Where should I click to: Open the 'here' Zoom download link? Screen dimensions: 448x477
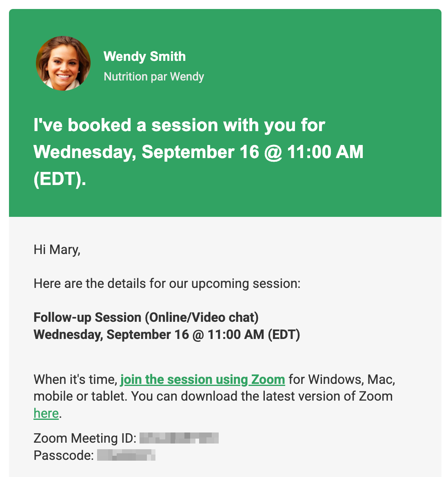(46, 413)
